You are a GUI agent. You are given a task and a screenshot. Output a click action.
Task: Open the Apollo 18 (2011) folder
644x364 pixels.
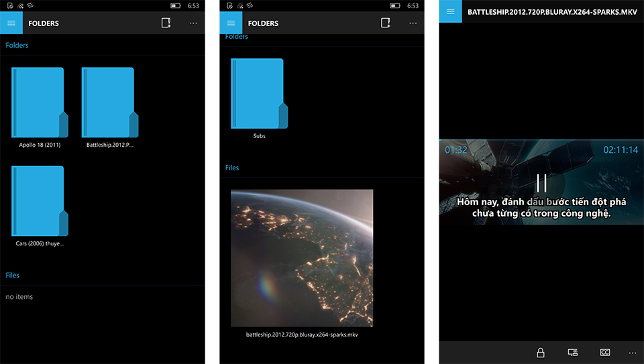40,107
